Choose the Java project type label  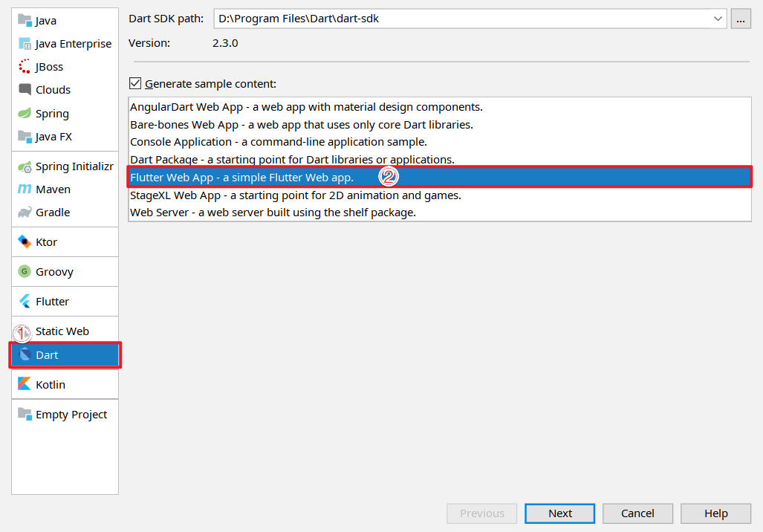pyautogui.click(x=46, y=21)
